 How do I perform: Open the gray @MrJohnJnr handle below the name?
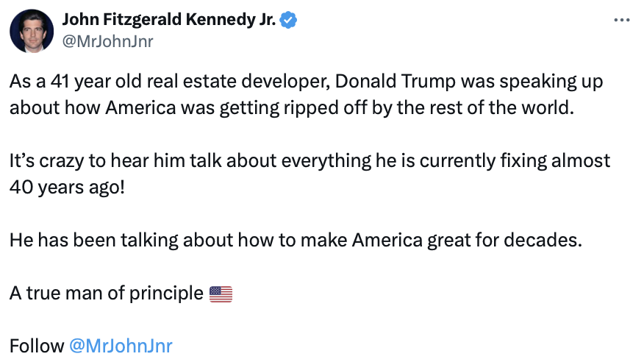pos(108,41)
